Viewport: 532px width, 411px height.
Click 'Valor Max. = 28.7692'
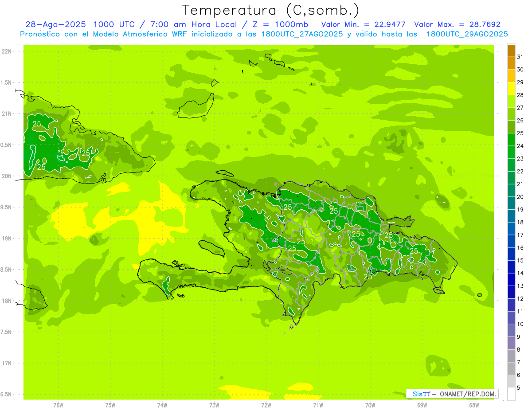[x=458, y=24]
